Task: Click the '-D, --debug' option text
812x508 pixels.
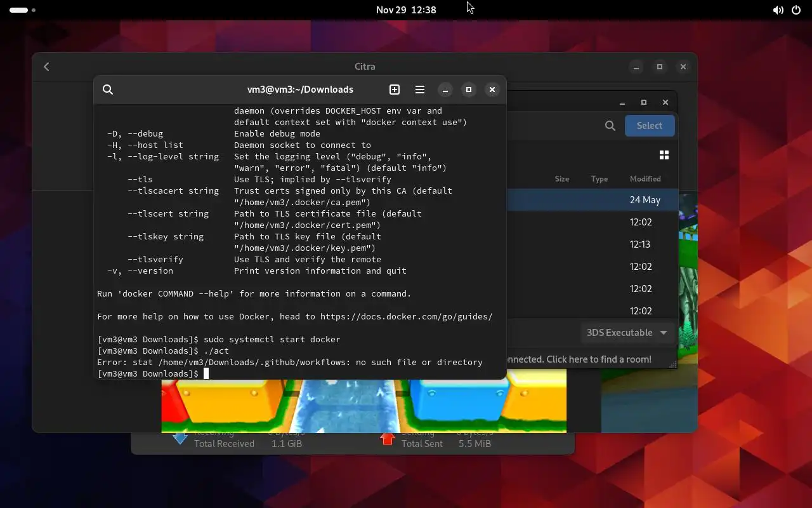Action: point(135,133)
